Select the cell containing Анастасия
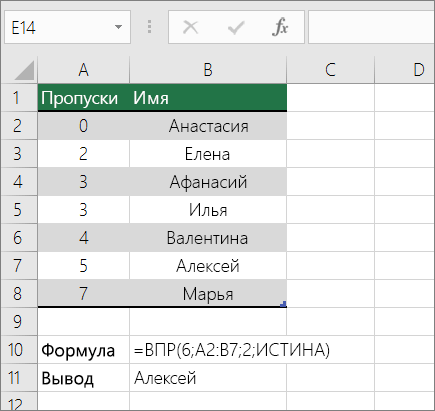 point(208,126)
